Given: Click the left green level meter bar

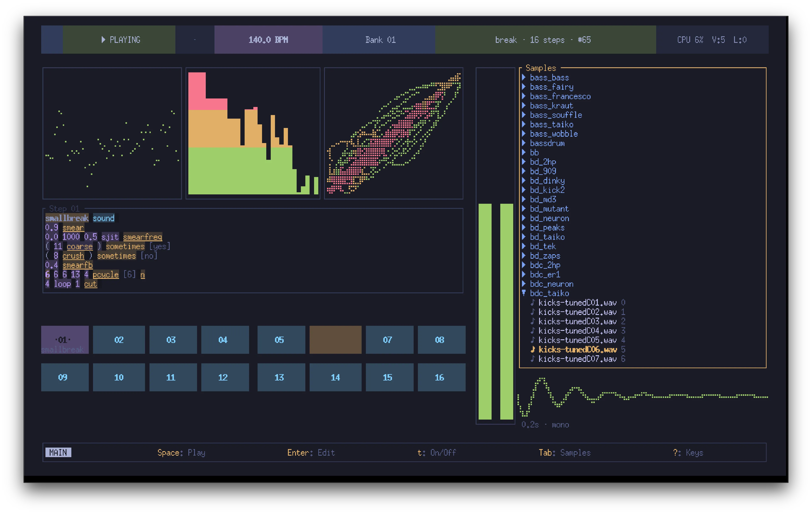Looking at the screenshot, I should pos(485,311).
